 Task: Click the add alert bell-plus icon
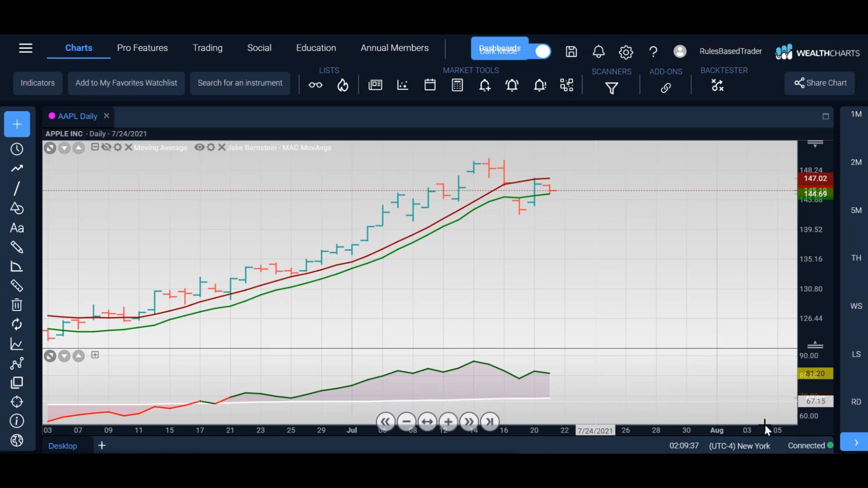(x=485, y=85)
